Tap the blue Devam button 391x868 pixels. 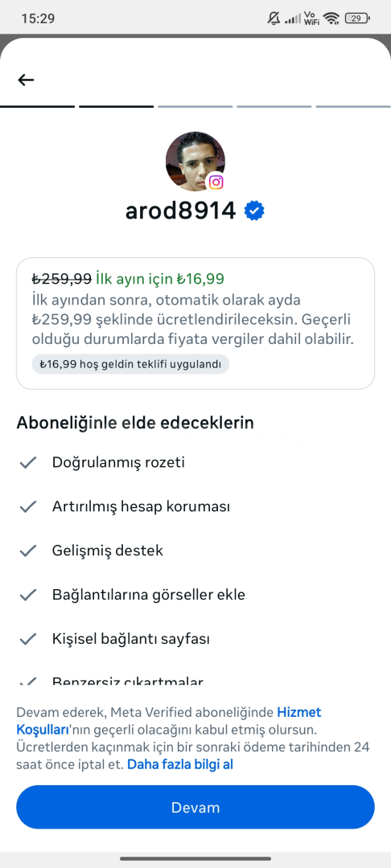point(195,807)
